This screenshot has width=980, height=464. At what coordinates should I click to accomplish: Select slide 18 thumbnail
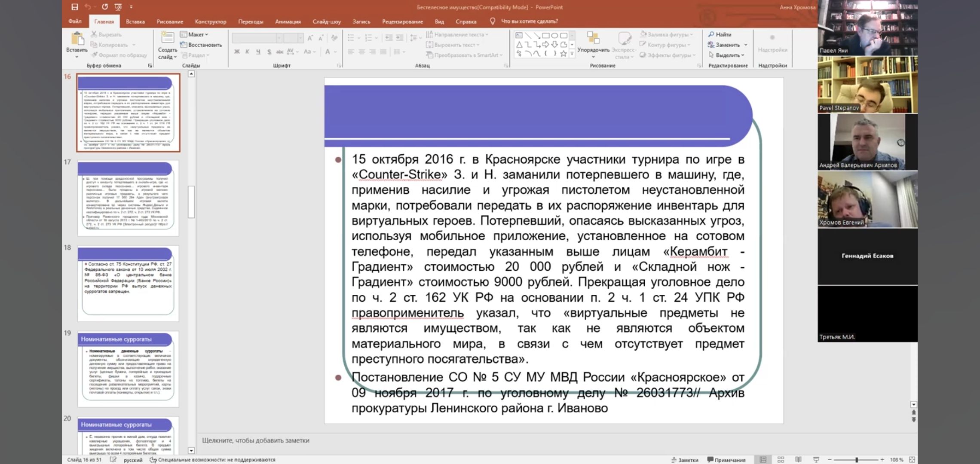point(128,283)
